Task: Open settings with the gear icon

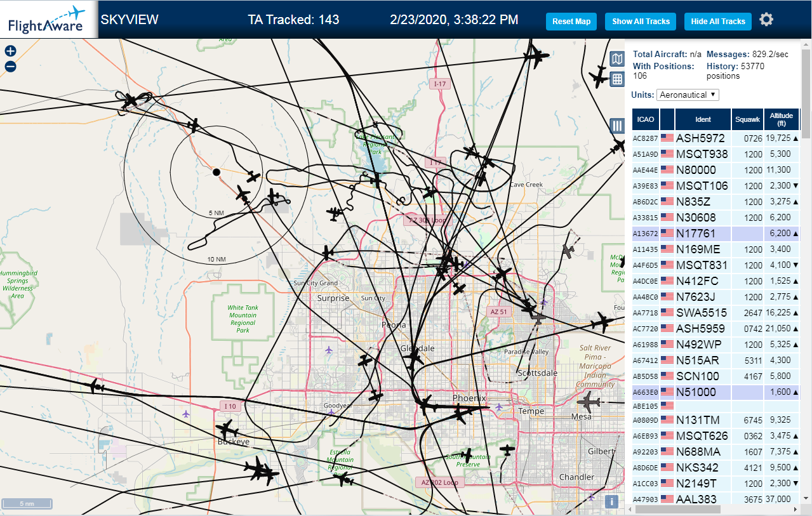Action: point(766,20)
